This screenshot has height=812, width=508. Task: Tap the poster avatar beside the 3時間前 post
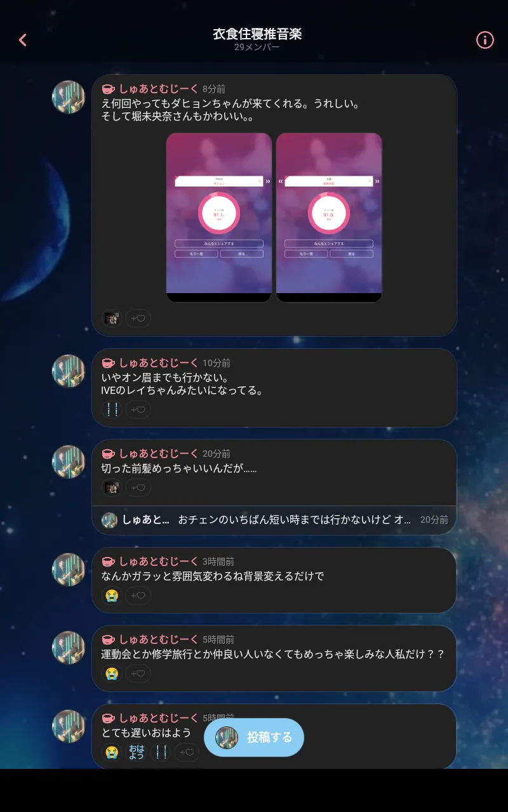[69, 570]
